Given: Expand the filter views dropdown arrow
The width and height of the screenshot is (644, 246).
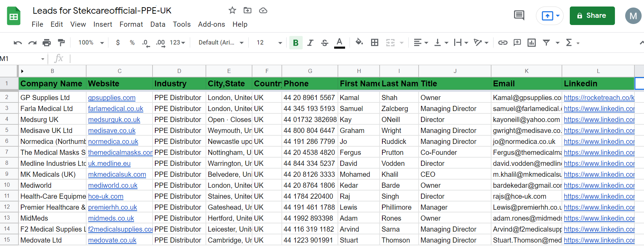Looking at the screenshot, I should coord(557,43).
